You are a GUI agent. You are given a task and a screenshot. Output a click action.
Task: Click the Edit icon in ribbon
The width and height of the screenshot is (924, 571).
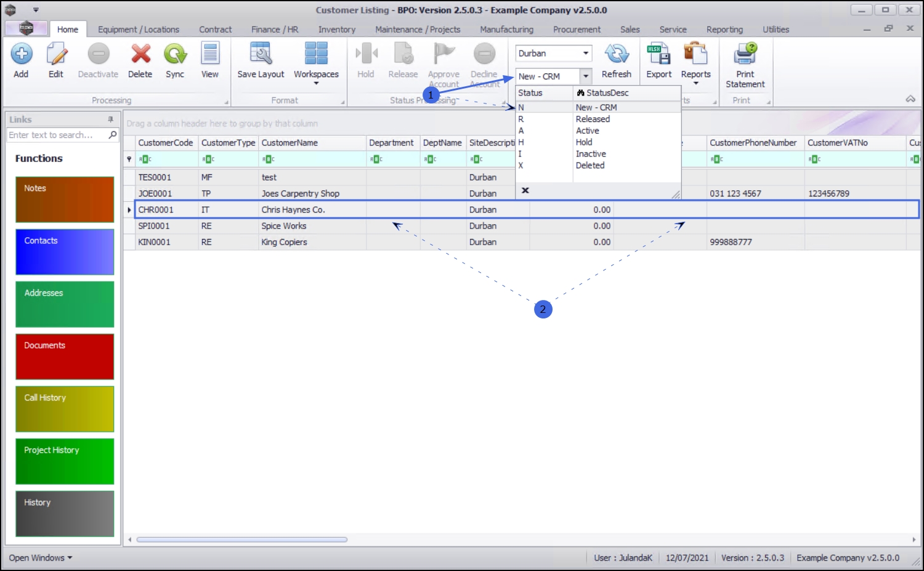(56, 54)
